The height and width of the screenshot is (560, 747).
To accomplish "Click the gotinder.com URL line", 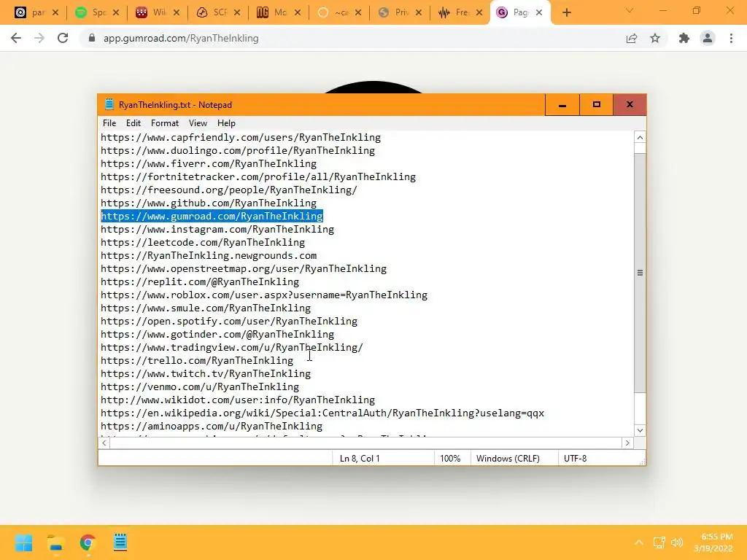I will click(217, 334).
